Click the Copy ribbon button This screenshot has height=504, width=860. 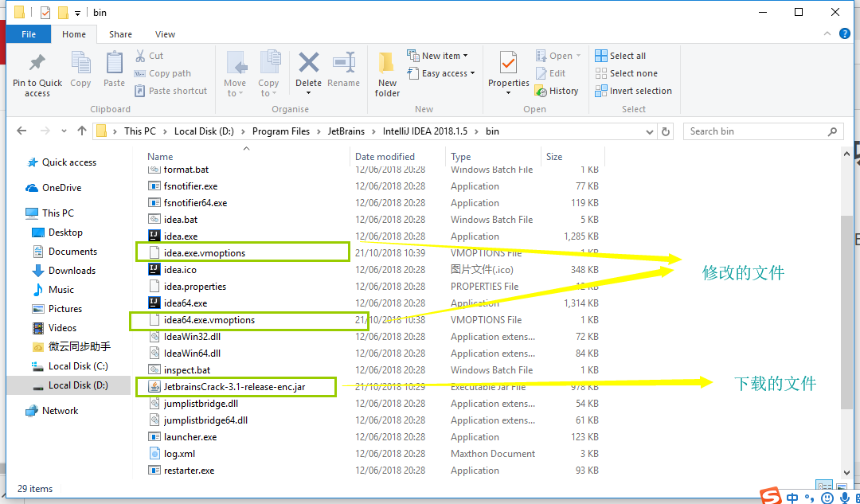[x=80, y=69]
